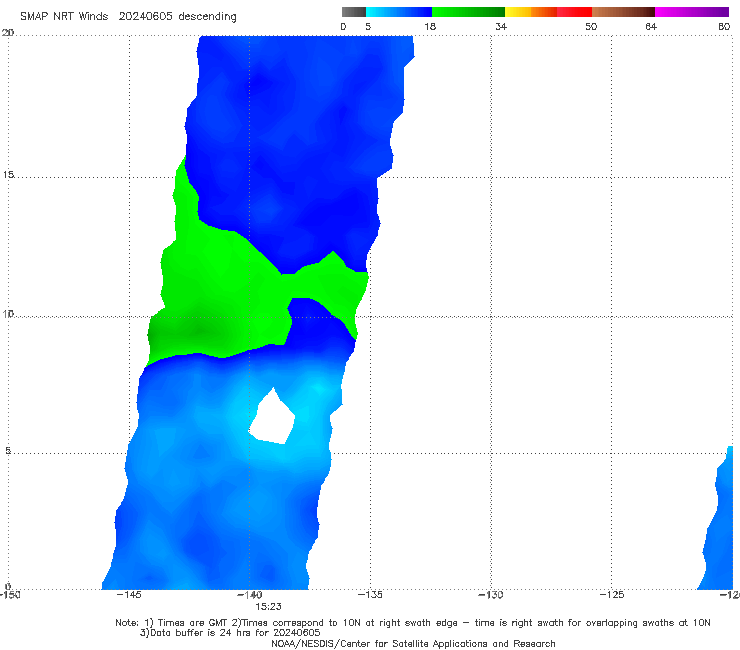Click the 'SMAP NRT Winds' title text
This screenshot has height=650, width=740.
click(64, 16)
